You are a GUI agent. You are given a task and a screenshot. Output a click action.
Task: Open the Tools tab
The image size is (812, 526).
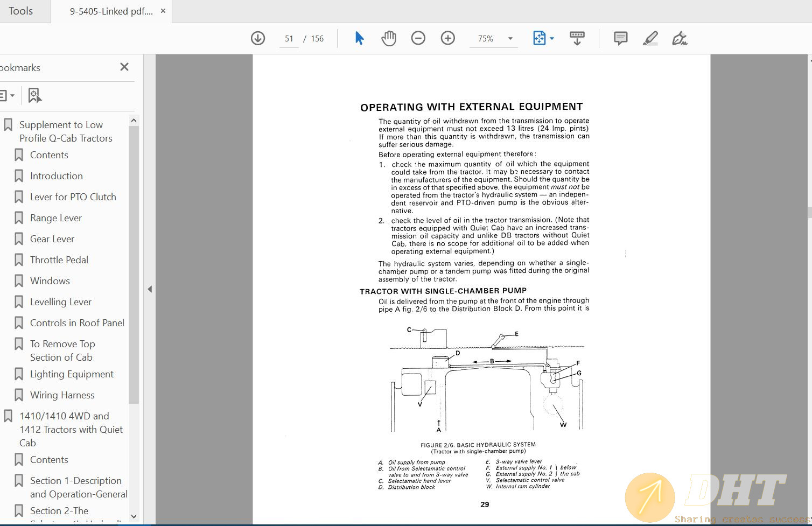21,11
